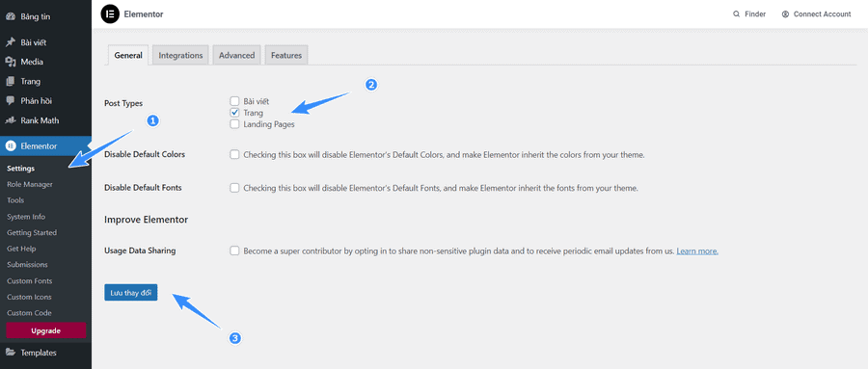Go to the Tools submenu
This screenshot has height=369, width=868.
coord(15,200)
